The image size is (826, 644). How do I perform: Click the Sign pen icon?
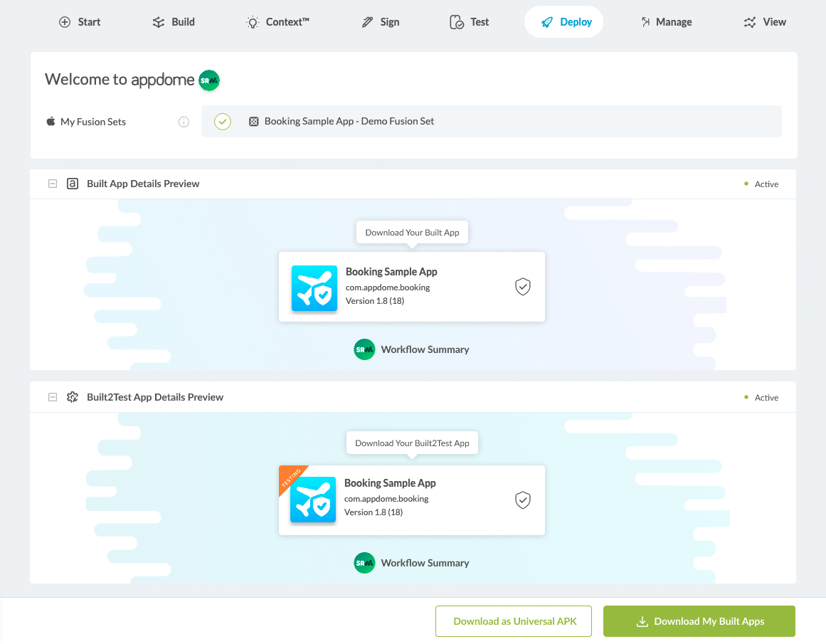coord(367,22)
